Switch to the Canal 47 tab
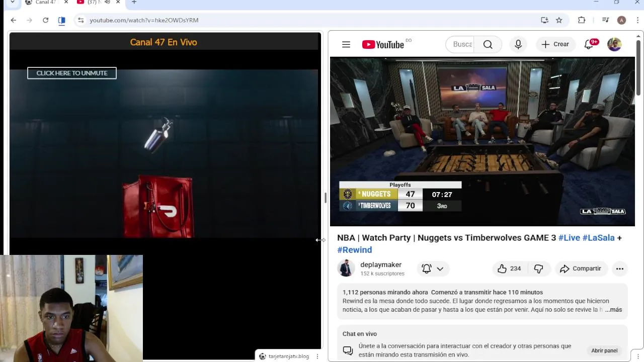The height and width of the screenshot is (362, 644). coord(45,3)
